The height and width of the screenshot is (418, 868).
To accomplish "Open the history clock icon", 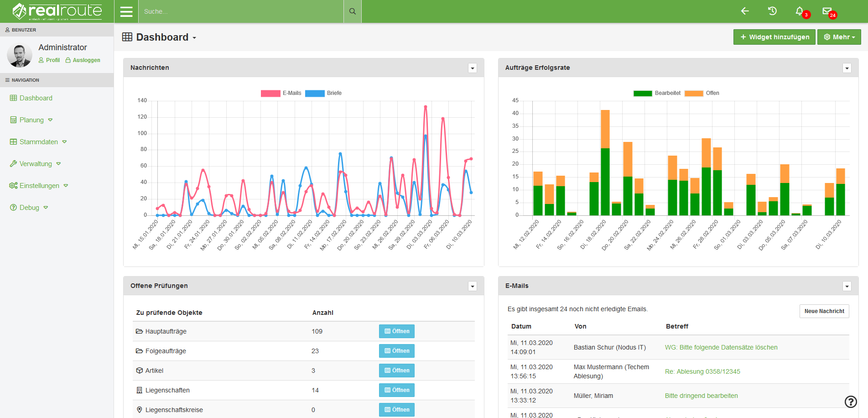I will [772, 11].
